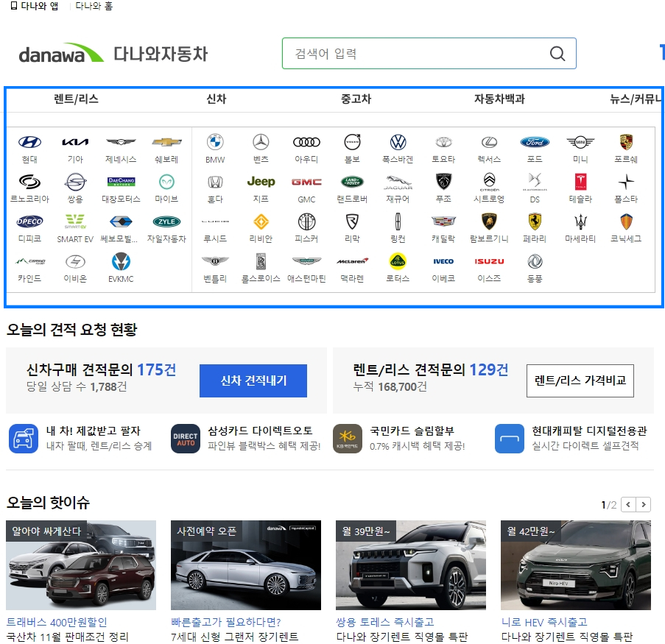
Task: Choose the Land Rover (랜드로버) logo
Action: click(353, 183)
